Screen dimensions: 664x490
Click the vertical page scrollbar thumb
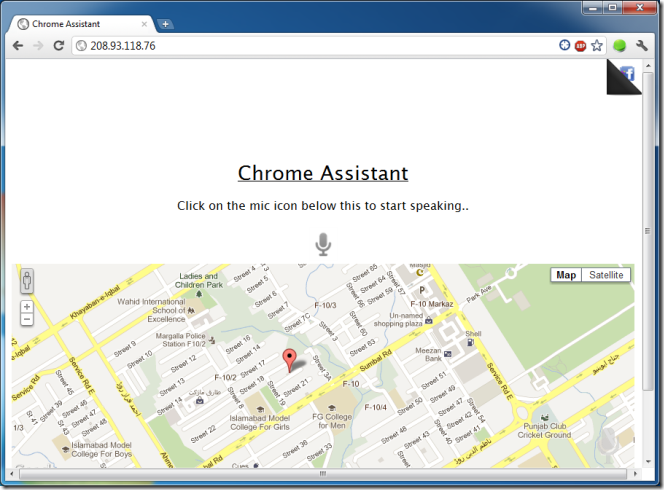647,231
